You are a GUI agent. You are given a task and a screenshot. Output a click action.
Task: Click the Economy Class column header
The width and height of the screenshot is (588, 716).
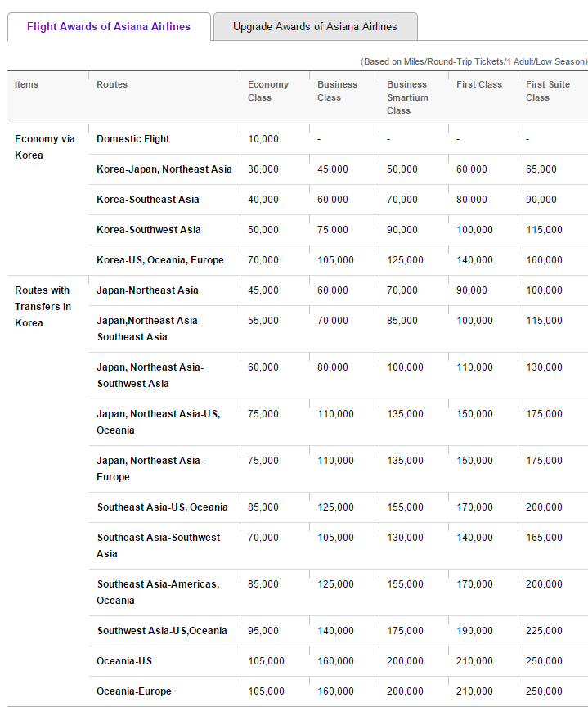click(x=268, y=91)
